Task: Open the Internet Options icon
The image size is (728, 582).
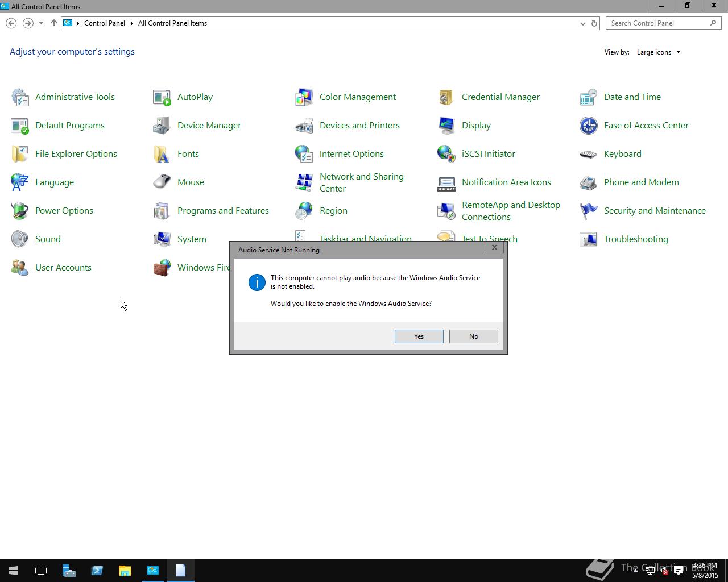Action: pos(304,154)
